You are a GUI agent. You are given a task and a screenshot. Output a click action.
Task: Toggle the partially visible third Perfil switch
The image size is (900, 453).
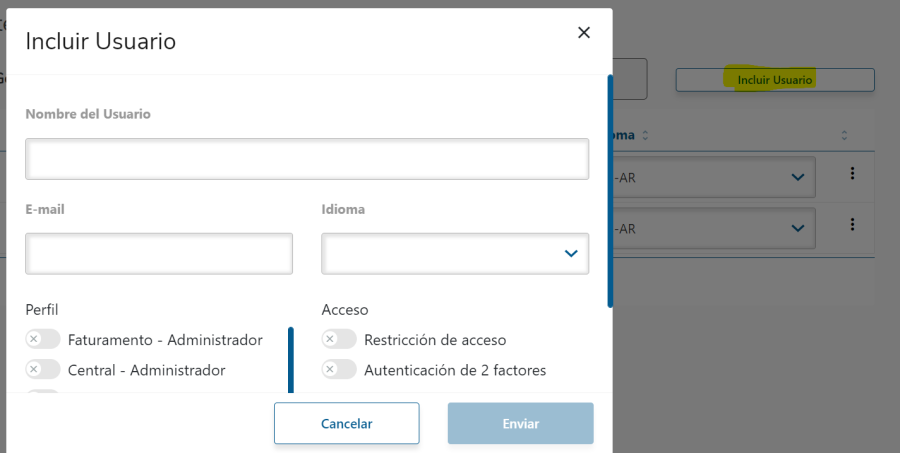pos(43,391)
